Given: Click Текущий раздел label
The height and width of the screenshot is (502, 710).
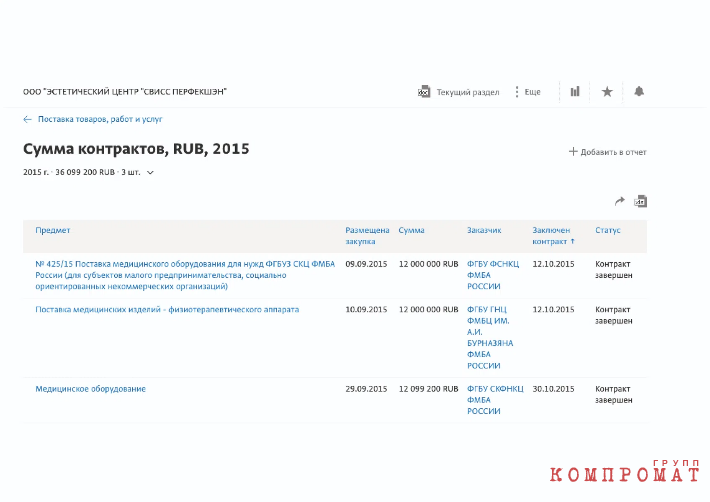Looking at the screenshot, I should tap(468, 92).
